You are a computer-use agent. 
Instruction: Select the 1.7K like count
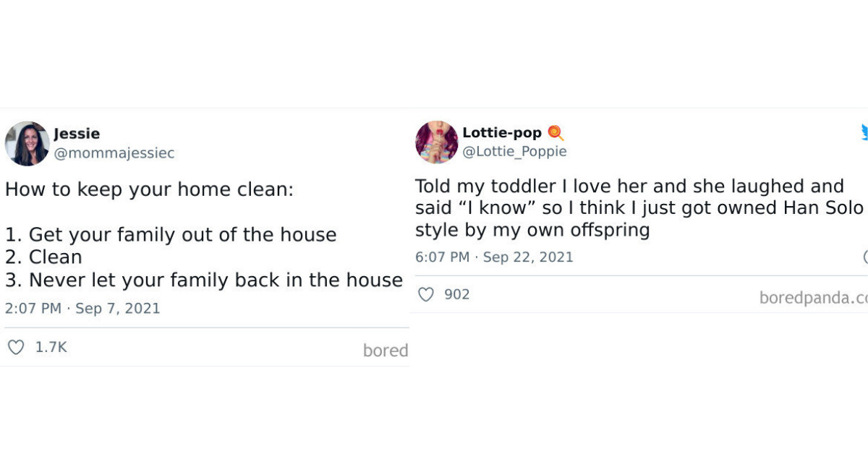[x=50, y=347]
